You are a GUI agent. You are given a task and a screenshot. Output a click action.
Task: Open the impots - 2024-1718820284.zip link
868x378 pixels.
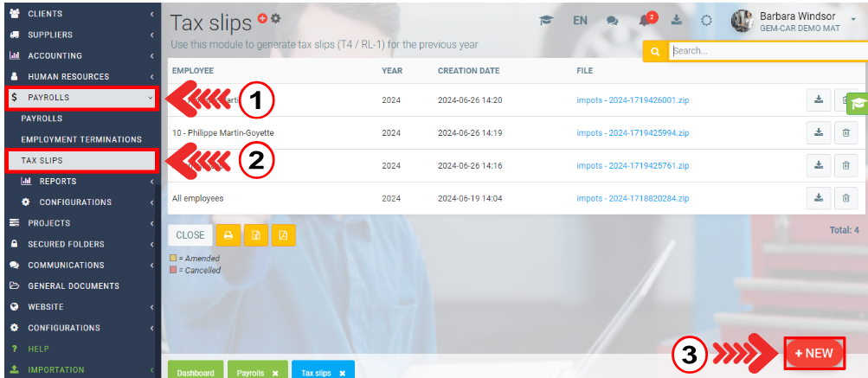click(x=633, y=198)
